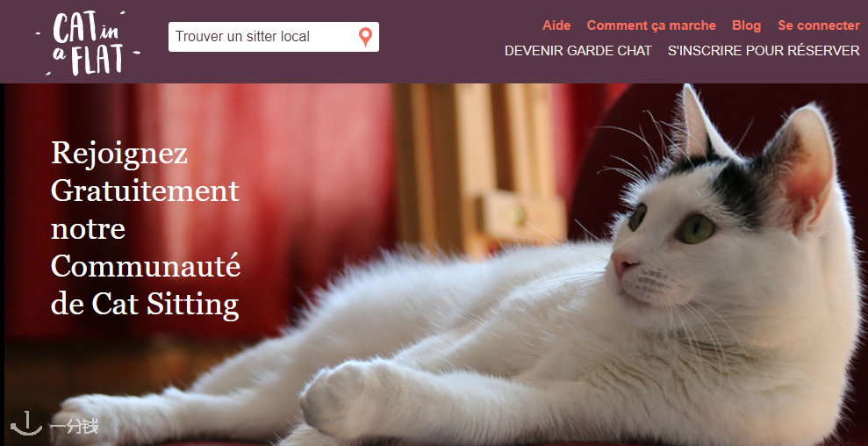
Task: Click the orange location pin icon
Action: 365,37
